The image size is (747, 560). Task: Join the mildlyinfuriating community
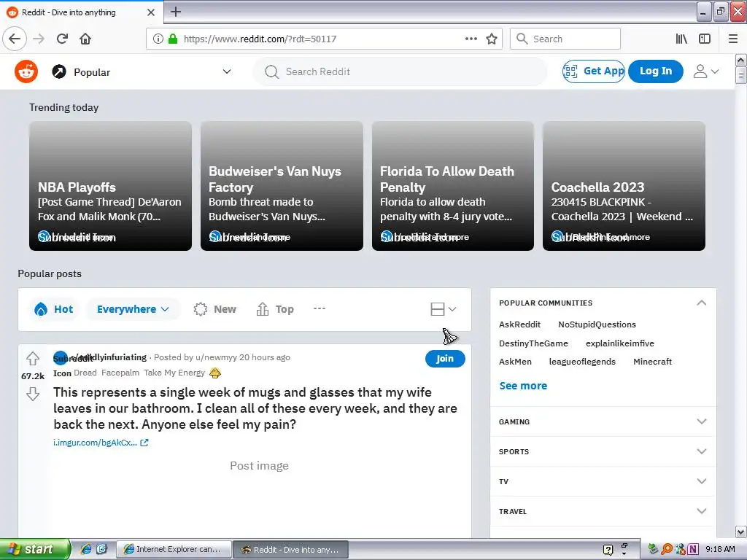tap(445, 359)
